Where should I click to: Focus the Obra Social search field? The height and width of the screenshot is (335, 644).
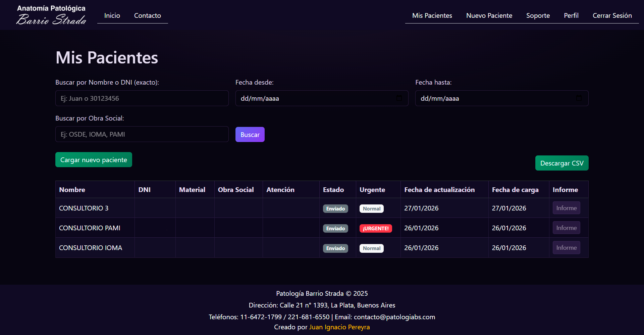tap(142, 134)
